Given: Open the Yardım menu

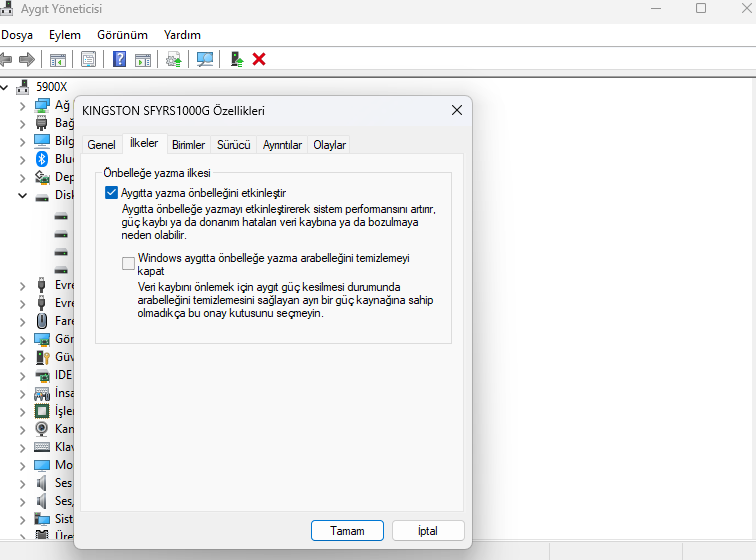Looking at the screenshot, I should pyautogui.click(x=182, y=35).
